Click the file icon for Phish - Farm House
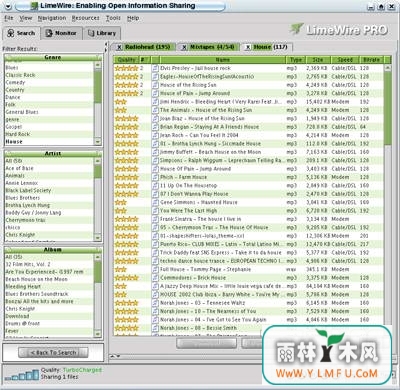The image size is (400, 390). click(155, 177)
